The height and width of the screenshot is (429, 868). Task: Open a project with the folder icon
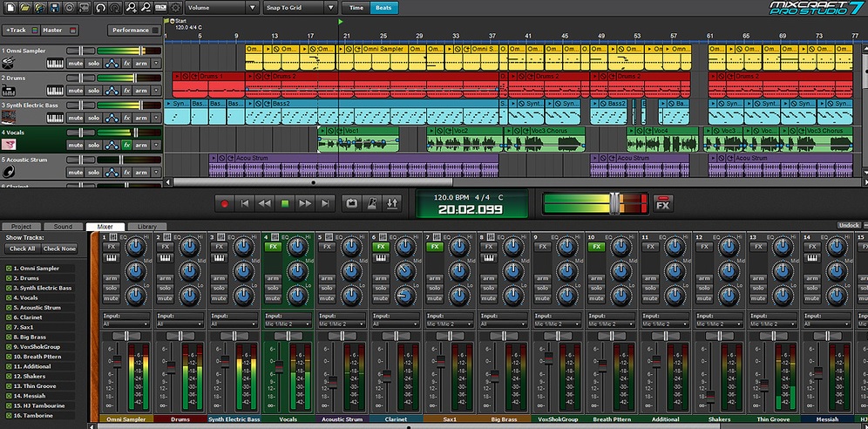point(25,8)
